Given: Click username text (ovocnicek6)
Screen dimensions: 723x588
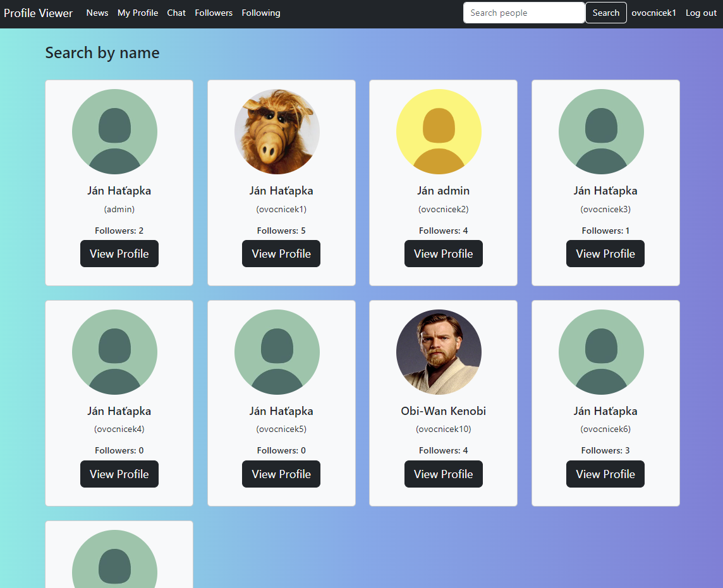Looking at the screenshot, I should coord(605,429).
